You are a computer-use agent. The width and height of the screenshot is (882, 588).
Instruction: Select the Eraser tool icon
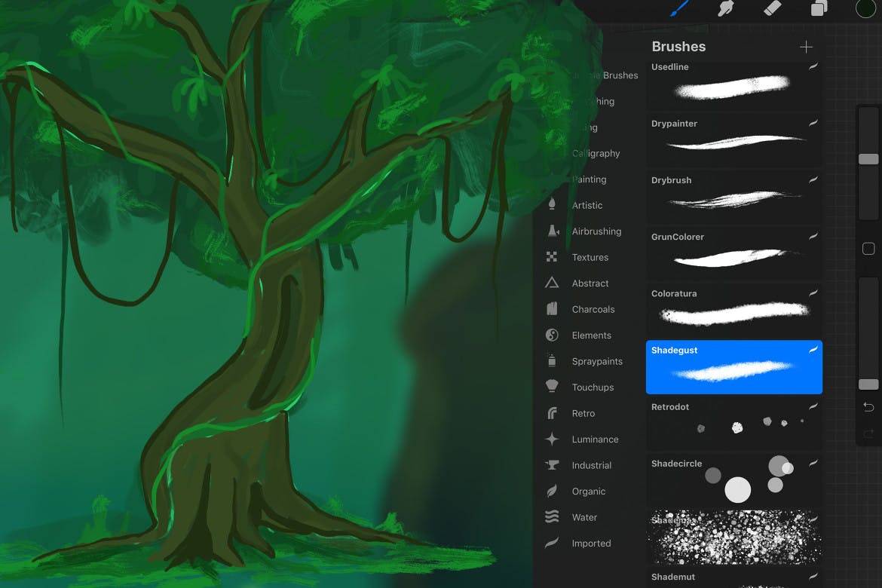(772, 8)
